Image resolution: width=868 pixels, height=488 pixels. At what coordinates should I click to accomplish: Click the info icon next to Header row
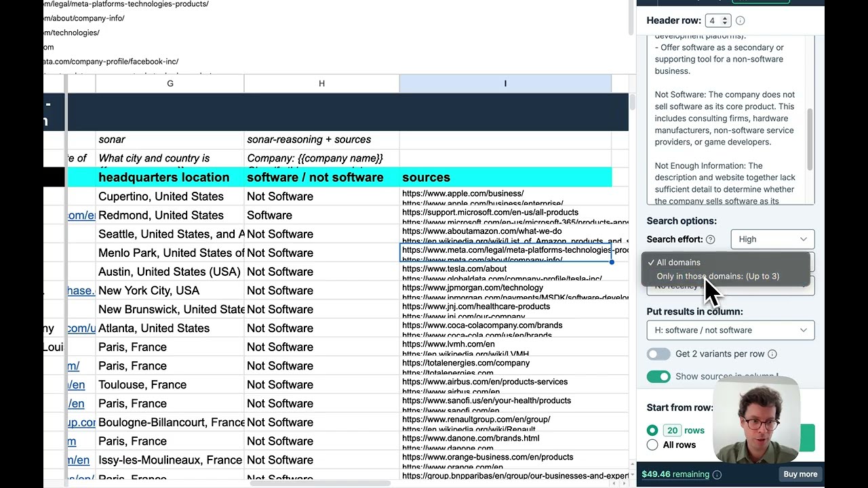coord(741,21)
